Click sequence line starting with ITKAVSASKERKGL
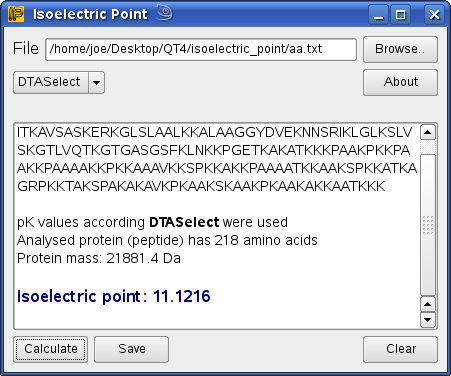This screenshot has height=376, width=451. (215, 133)
